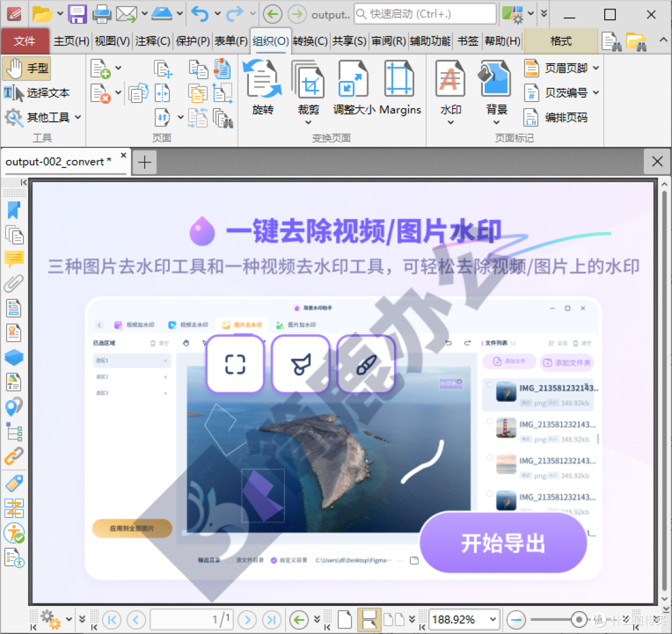Image resolution: width=672 pixels, height=634 pixels.
Task: Switch to the 主页(H) ribbon tab
Action: tap(71, 41)
